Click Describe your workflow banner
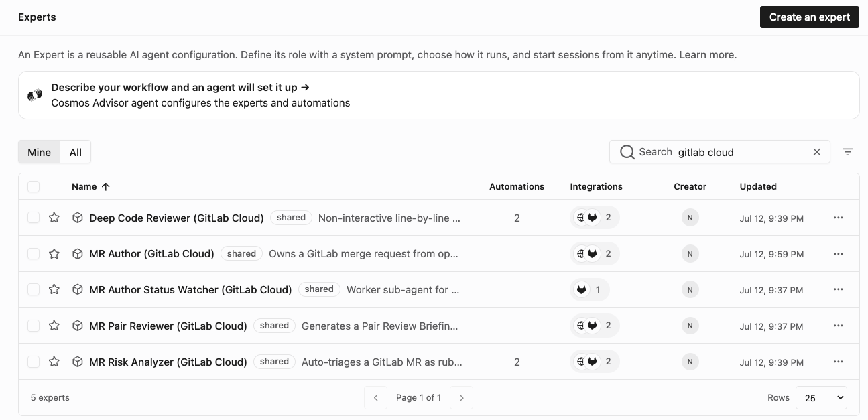 [x=439, y=95]
